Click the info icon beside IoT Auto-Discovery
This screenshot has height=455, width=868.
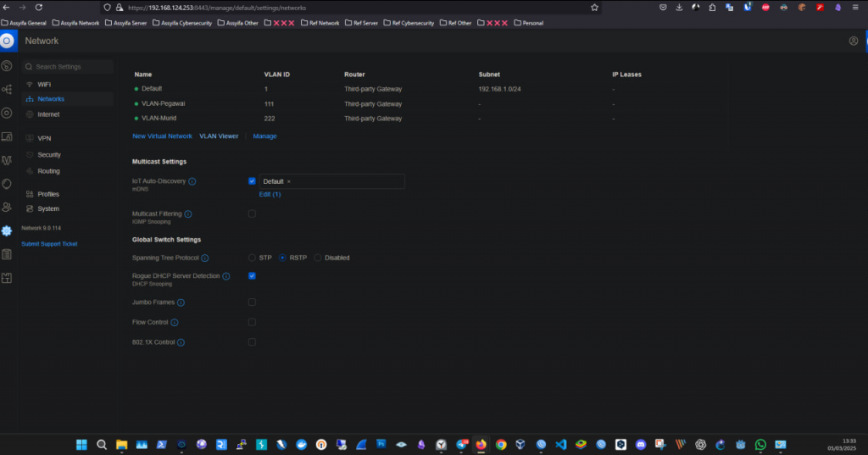[x=192, y=181]
